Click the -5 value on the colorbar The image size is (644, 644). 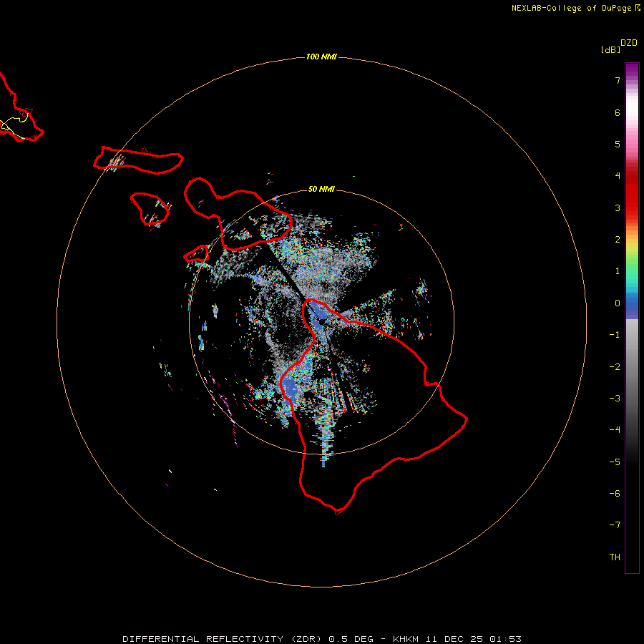[x=615, y=462]
